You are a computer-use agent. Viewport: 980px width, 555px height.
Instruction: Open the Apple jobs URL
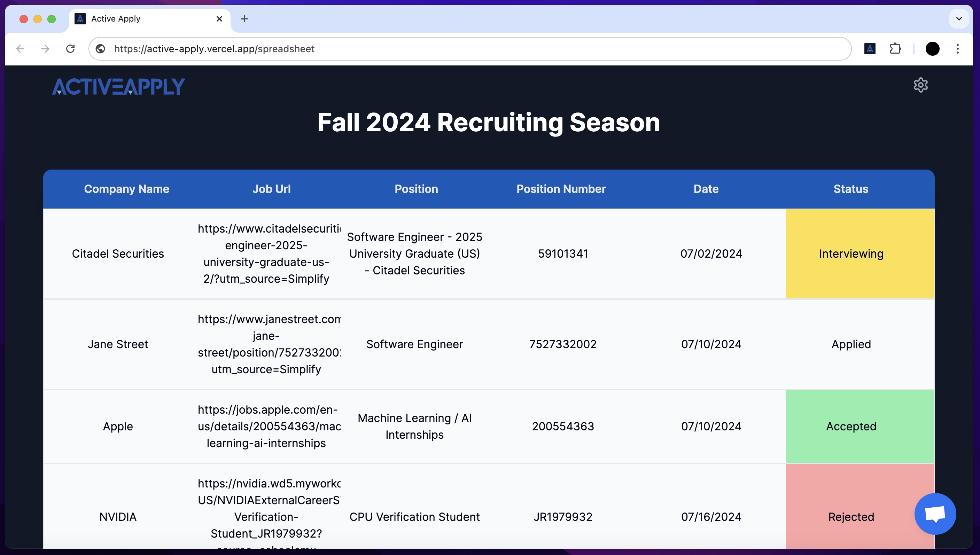(269, 426)
